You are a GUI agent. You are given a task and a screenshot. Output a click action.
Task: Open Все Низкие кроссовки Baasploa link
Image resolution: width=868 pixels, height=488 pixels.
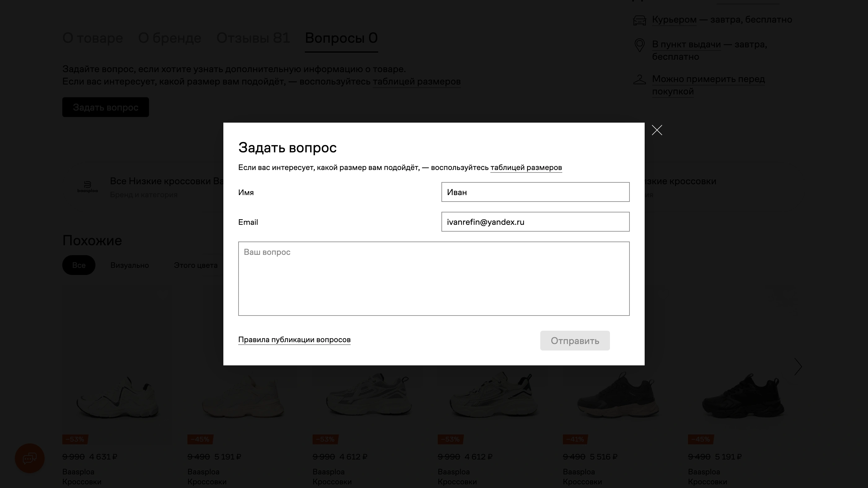tap(166, 181)
